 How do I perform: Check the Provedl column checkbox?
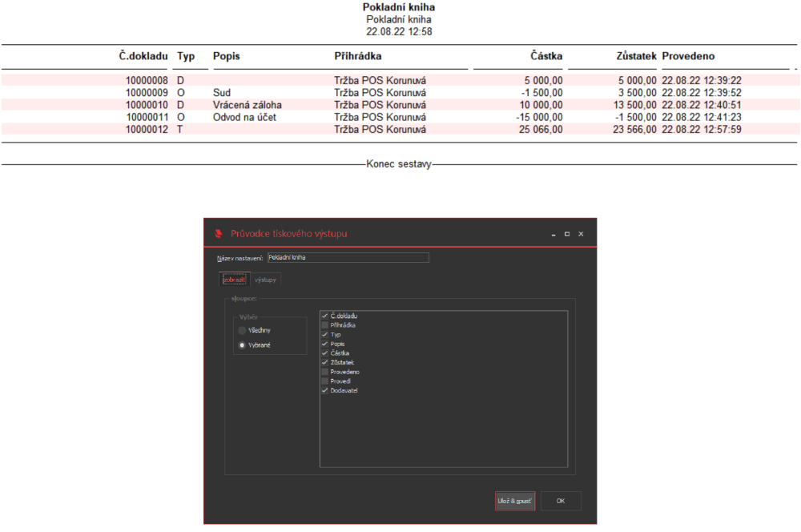(325, 381)
